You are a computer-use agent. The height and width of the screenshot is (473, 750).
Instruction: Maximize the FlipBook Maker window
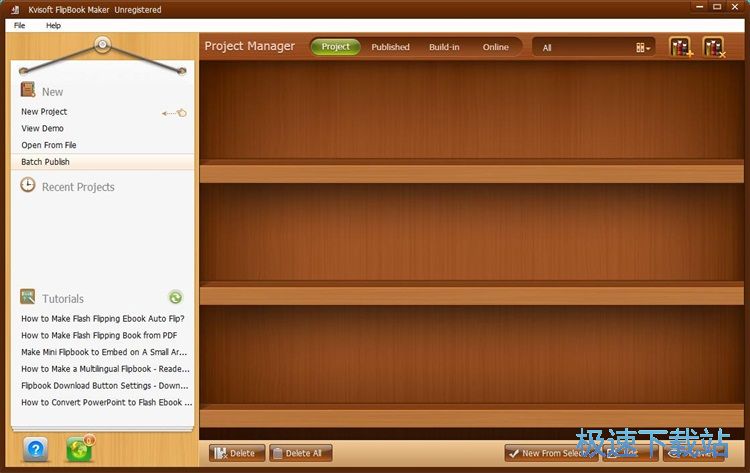point(717,7)
